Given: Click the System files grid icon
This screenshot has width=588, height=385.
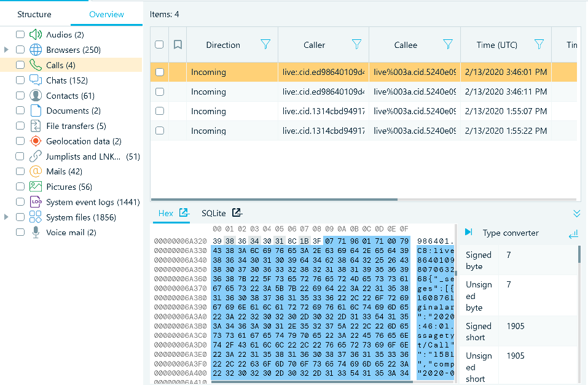Looking at the screenshot, I should click(36, 217).
